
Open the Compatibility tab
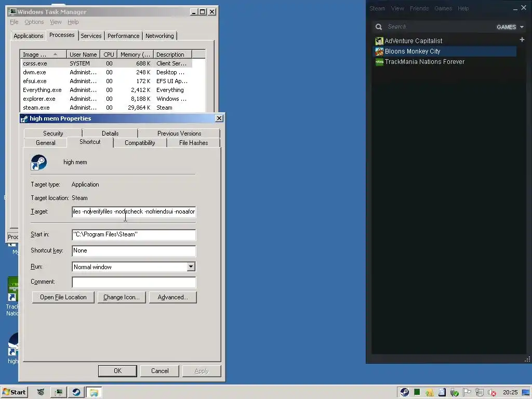pos(140,143)
